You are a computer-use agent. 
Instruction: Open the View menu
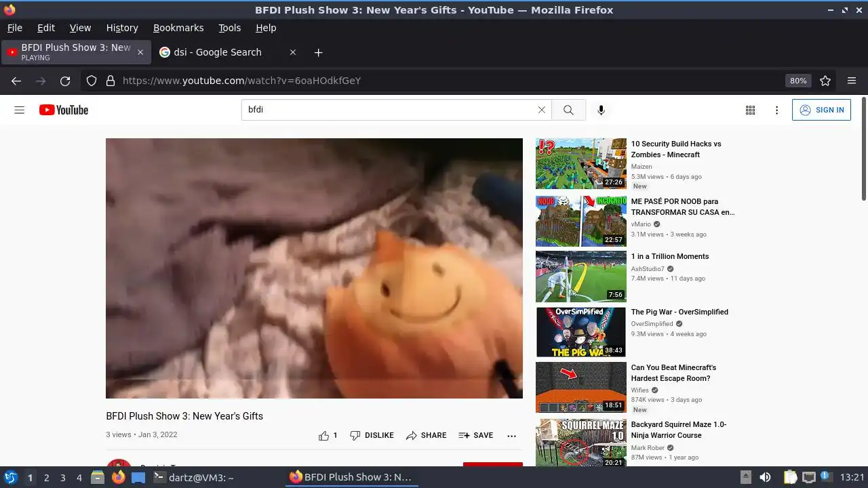(80, 28)
